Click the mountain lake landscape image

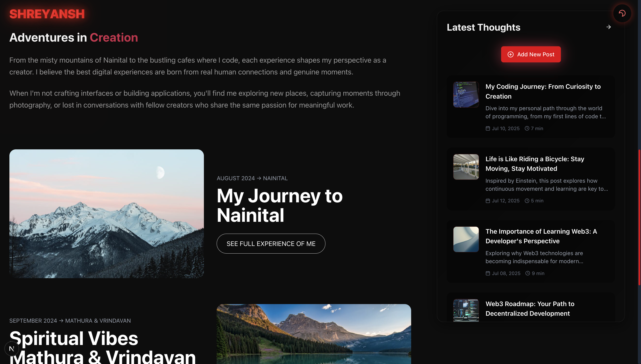click(314, 334)
